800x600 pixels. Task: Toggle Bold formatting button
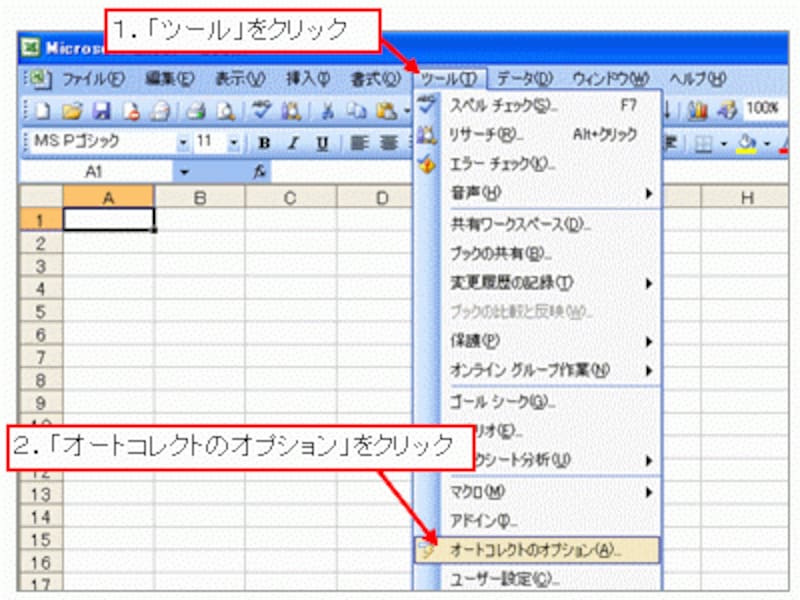(264, 143)
